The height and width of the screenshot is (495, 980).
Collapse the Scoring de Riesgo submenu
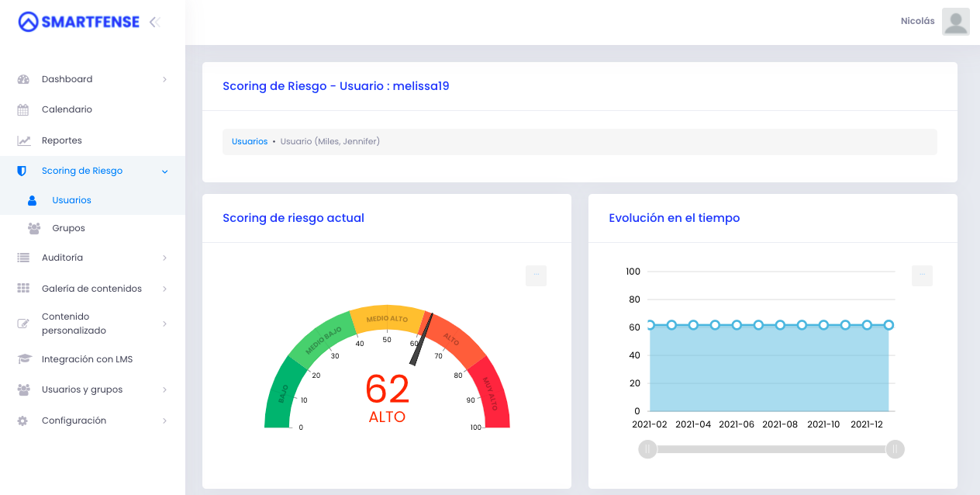pos(164,171)
